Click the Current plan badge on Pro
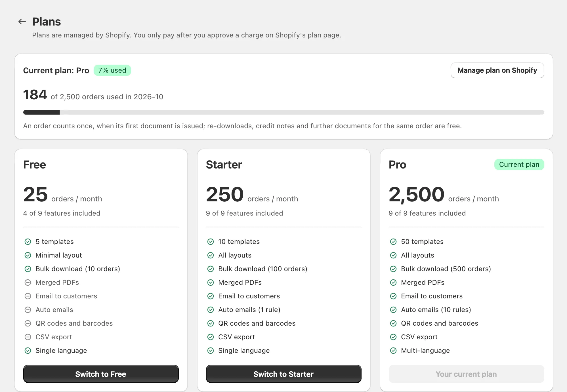This screenshot has height=392, width=567. [519, 165]
